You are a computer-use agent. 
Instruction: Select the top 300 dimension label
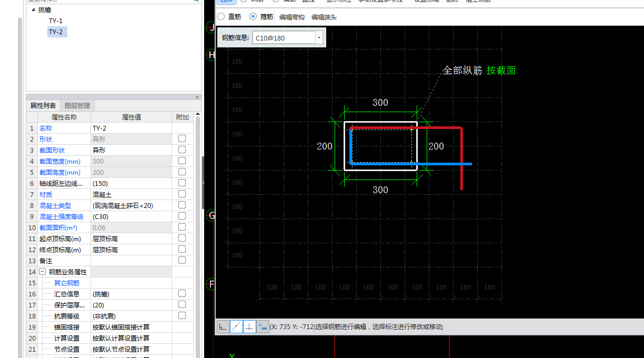pyautogui.click(x=380, y=103)
